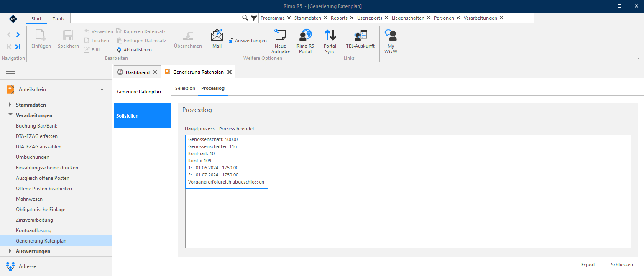The image size is (644, 276).
Task: Start Portal Sync
Action: pos(330,41)
